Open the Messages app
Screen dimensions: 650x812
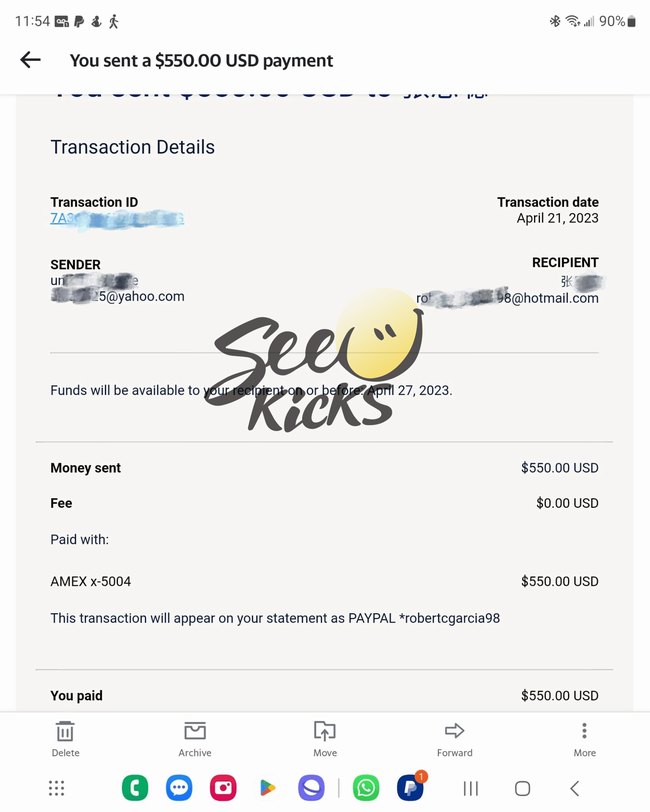(179, 788)
